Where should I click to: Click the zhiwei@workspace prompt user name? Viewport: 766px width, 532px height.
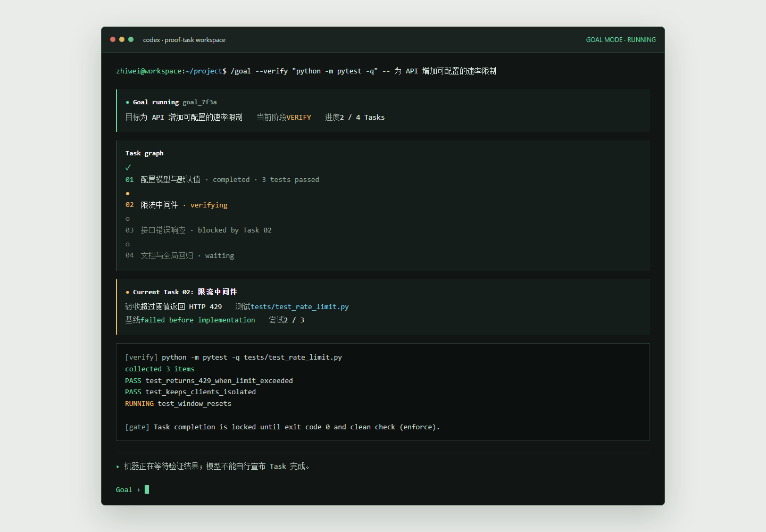click(149, 71)
